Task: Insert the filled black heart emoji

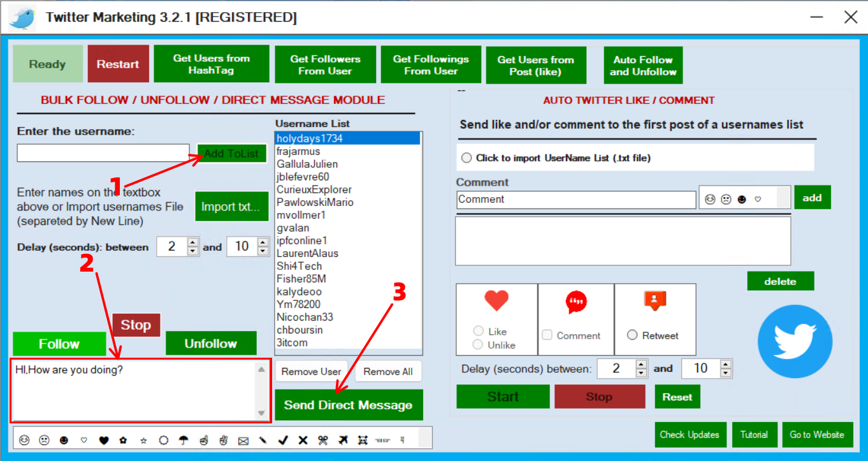Action: pos(103,440)
